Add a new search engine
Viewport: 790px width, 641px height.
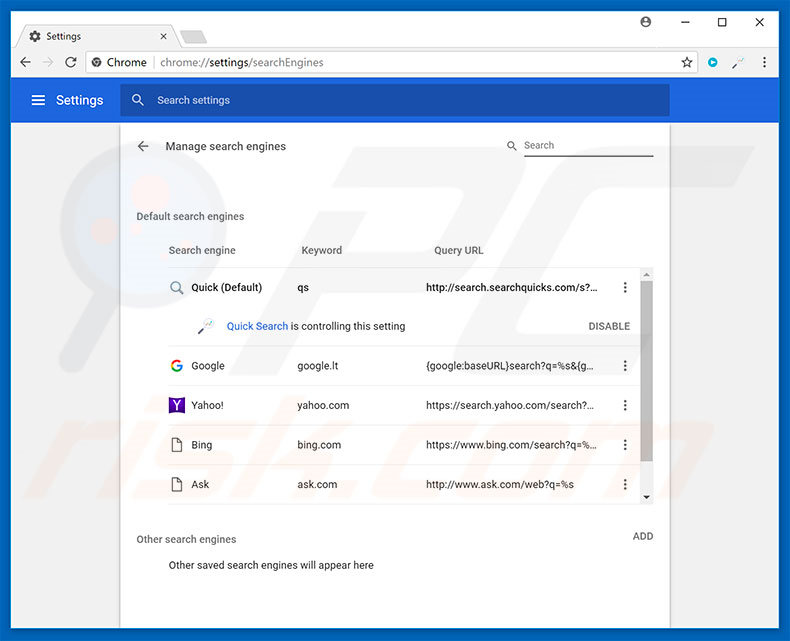643,536
